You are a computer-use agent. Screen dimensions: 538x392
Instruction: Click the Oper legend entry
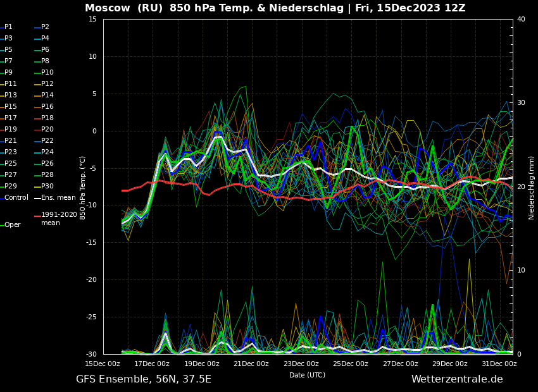point(12,225)
